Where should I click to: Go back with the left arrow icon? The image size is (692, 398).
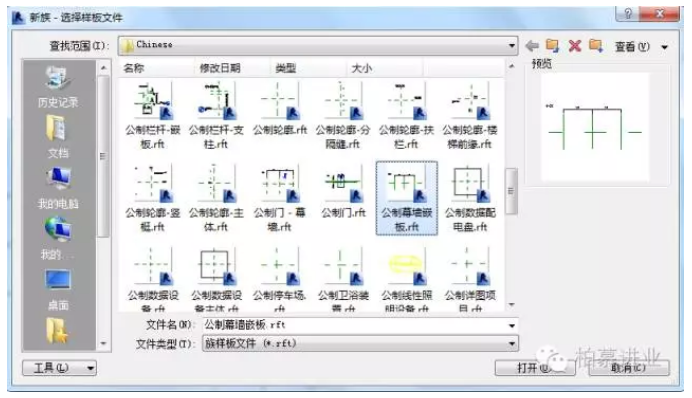532,45
